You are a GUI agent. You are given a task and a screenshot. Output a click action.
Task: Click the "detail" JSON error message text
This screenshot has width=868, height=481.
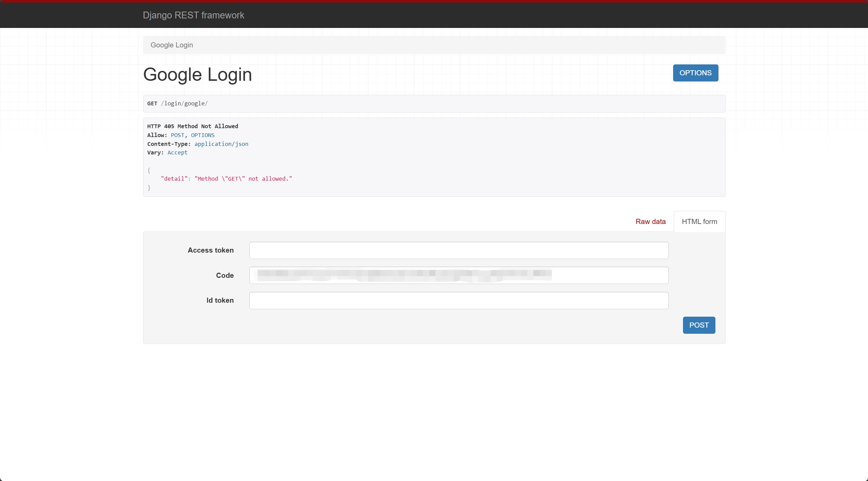[226, 179]
